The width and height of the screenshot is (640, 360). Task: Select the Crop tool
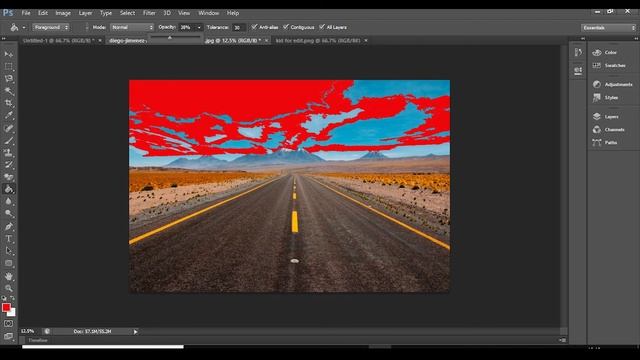coord(9,103)
